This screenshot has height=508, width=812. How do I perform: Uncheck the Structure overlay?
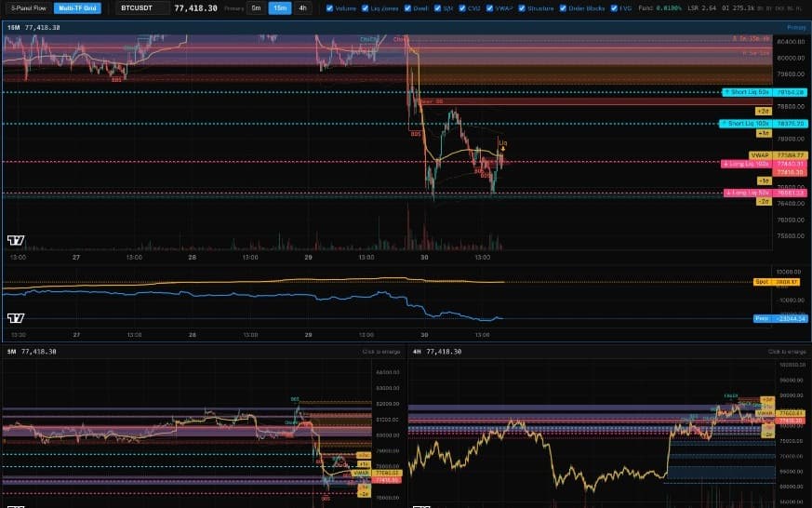tap(522, 8)
